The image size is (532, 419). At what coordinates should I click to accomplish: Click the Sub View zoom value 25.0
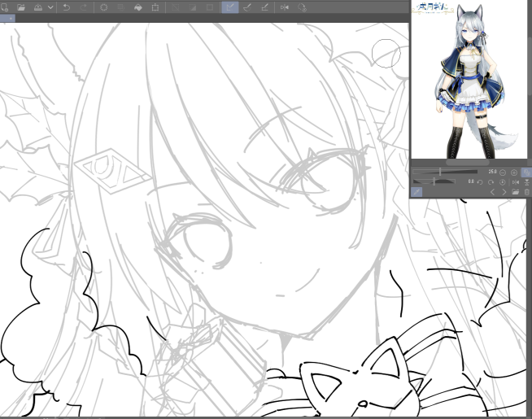pyautogui.click(x=493, y=172)
